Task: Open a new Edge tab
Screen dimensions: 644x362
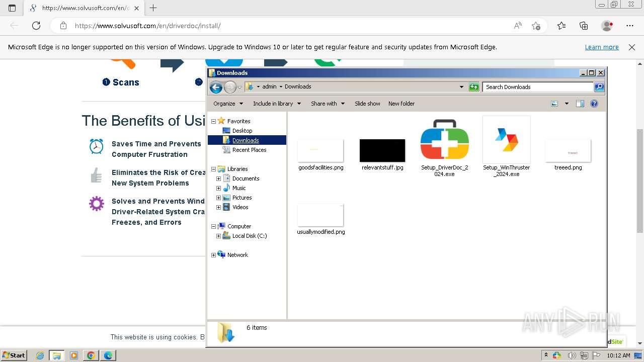Action: (x=153, y=8)
